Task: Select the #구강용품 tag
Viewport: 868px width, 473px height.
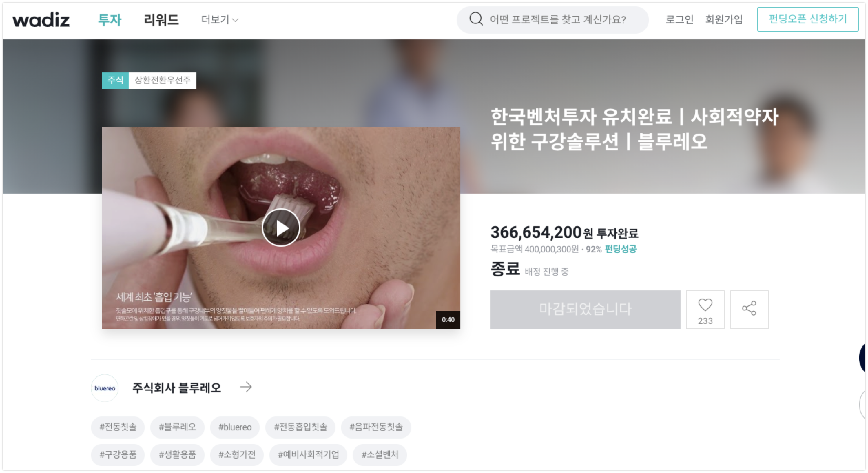Action: pos(118,455)
